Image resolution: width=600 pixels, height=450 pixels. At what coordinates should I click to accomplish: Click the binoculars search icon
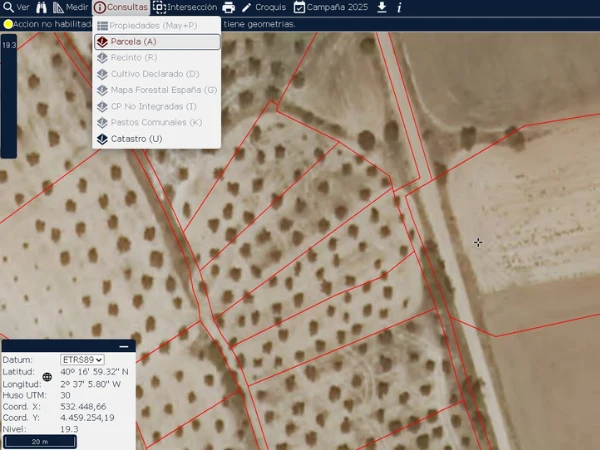coord(41,7)
